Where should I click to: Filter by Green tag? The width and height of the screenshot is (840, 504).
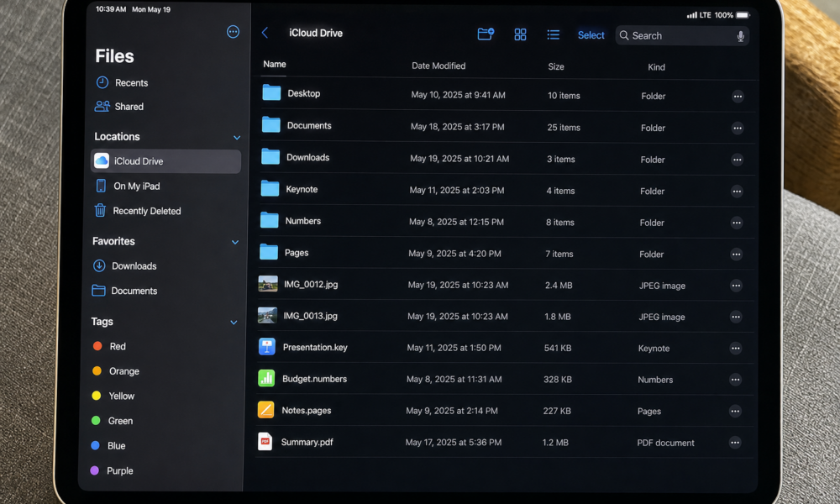coord(112,421)
